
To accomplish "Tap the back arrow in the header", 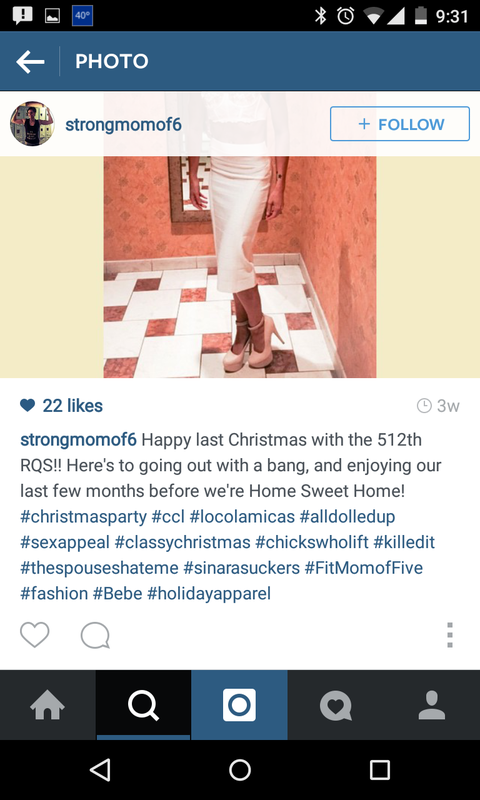I will 30,62.
